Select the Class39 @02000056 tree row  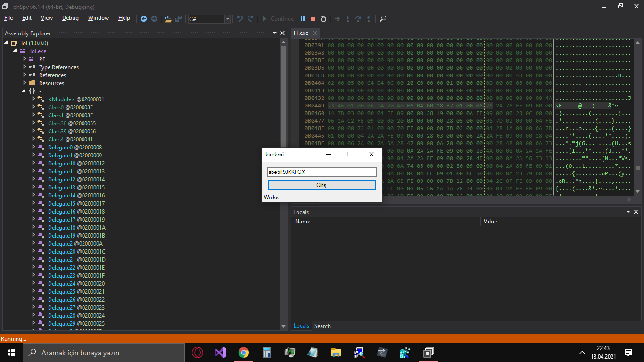tap(72, 131)
